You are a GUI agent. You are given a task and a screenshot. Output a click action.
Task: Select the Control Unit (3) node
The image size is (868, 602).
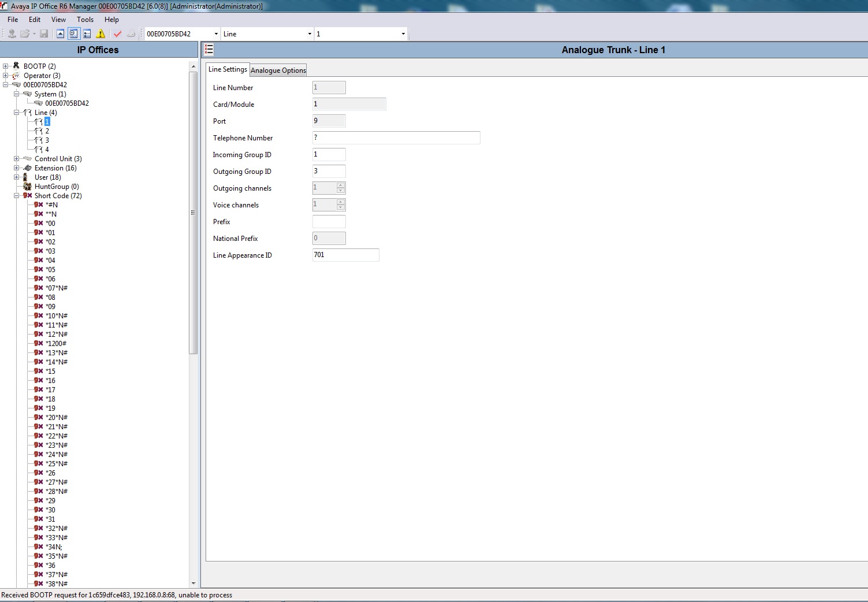pos(58,159)
